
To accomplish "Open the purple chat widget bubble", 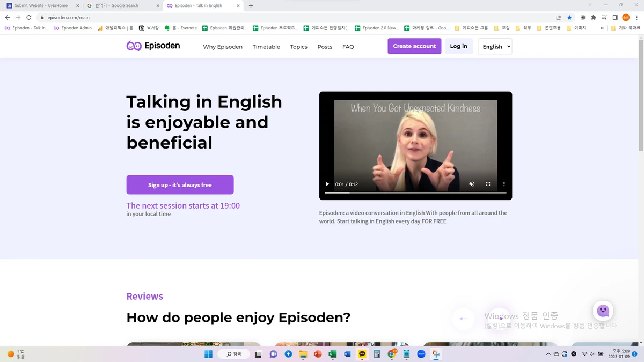I will pos(603,311).
